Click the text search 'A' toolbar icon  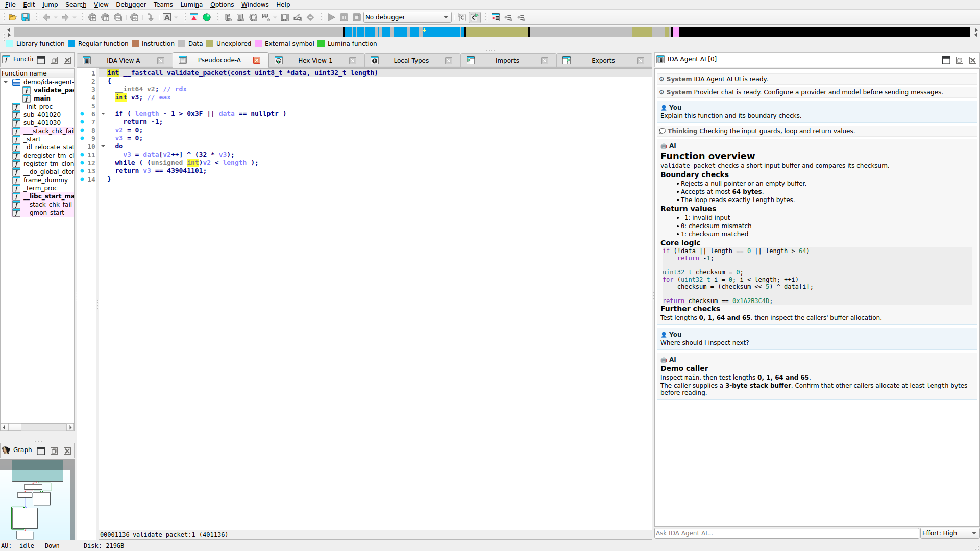[167, 17]
